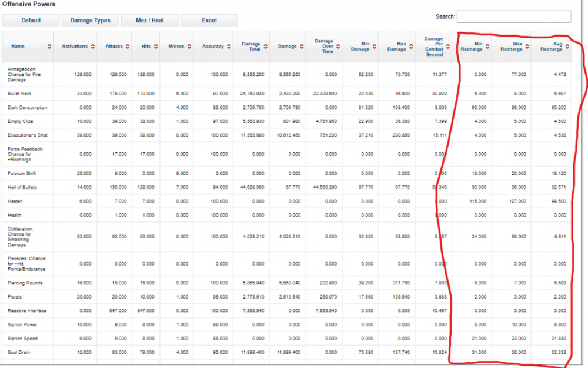
Task: Click the Misses column sort icon
Action: pyautogui.click(x=189, y=47)
